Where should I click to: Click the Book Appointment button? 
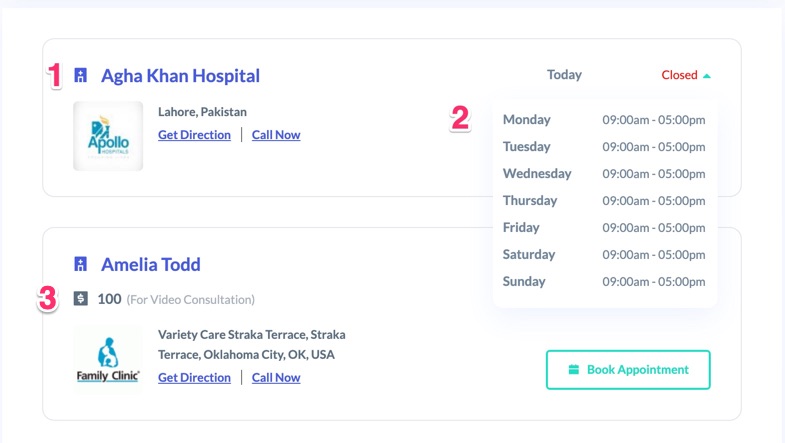628,369
